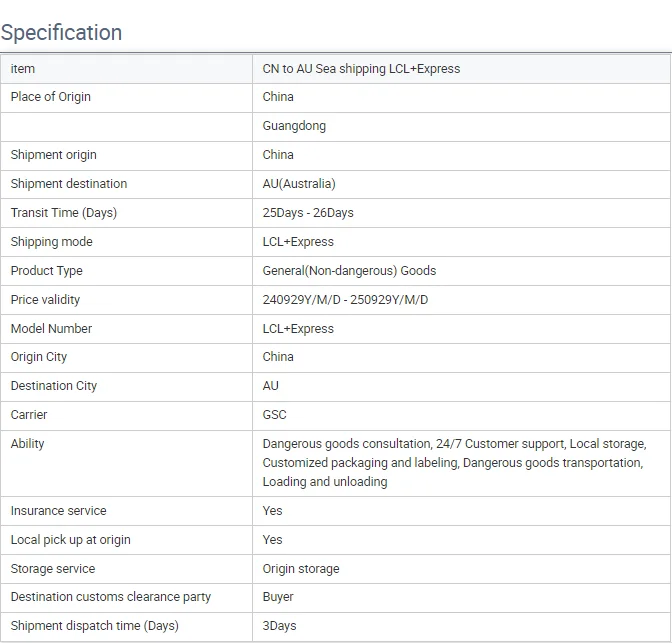Image resolution: width=672 pixels, height=643 pixels.
Task: Click the Guangdong cell
Action: pos(294,126)
